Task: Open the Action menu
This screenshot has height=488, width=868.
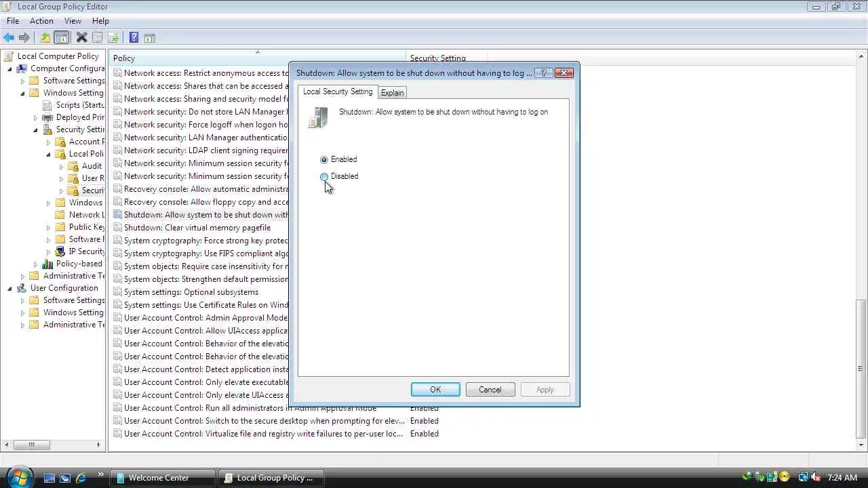Action: point(41,21)
